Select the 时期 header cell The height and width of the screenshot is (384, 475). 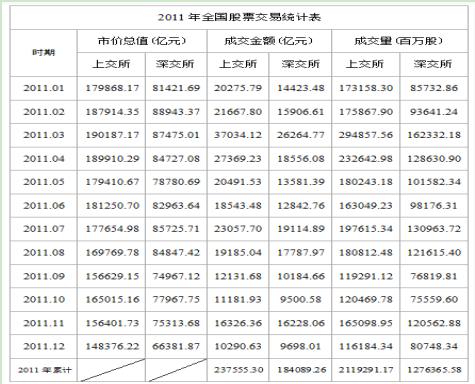pyautogui.click(x=44, y=53)
